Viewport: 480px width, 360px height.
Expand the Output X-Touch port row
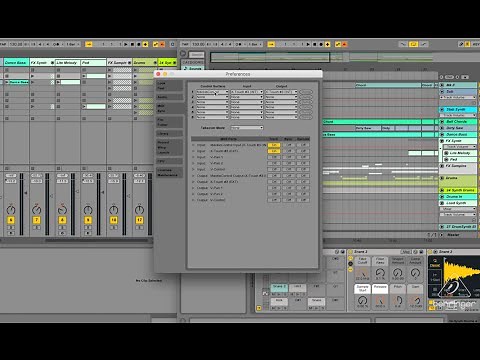[x=193, y=182]
